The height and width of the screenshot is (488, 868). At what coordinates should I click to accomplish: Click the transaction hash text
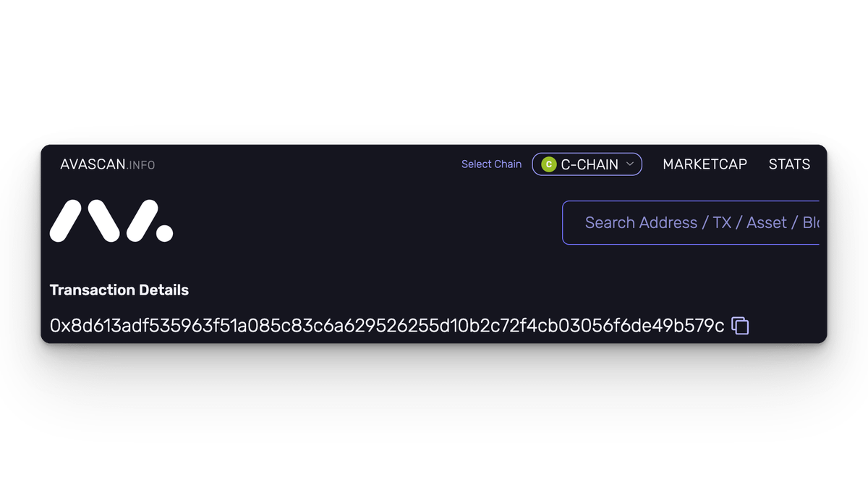387,326
